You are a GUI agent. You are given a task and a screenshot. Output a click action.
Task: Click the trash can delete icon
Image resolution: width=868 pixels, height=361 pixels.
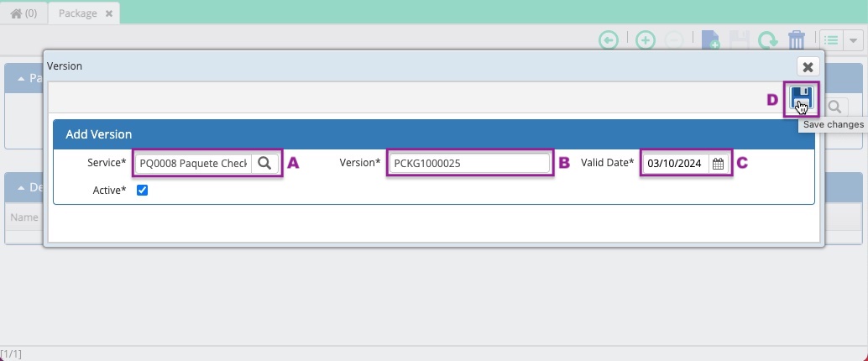coord(796,40)
